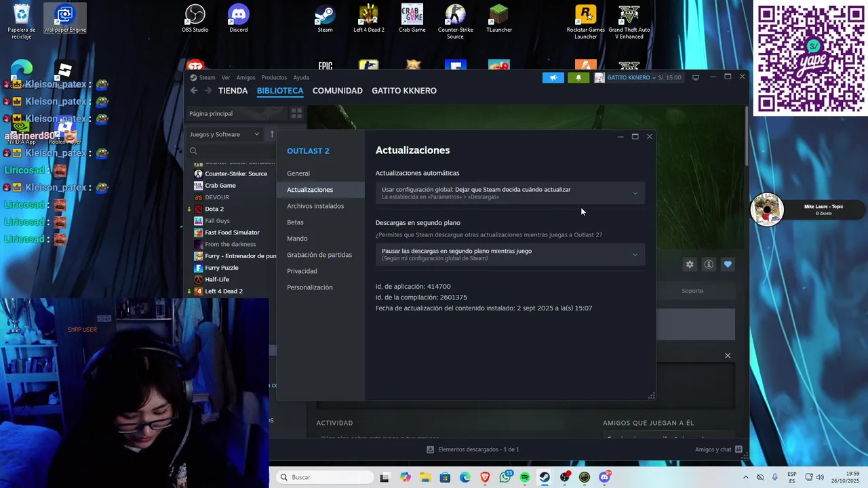Click the Spotify taskbar icon
The width and height of the screenshot is (868, 488).
click(x=525, y=477)
